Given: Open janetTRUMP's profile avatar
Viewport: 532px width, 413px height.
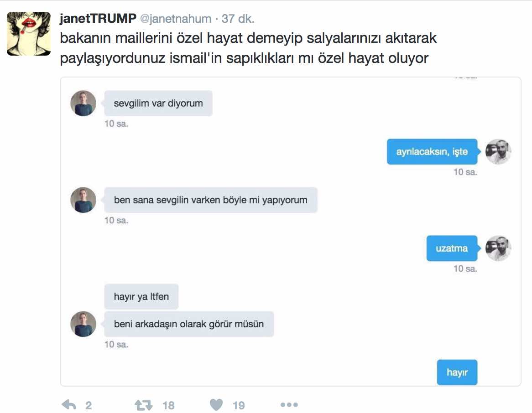Looking at the screenshot, I should tap(29, 34).
